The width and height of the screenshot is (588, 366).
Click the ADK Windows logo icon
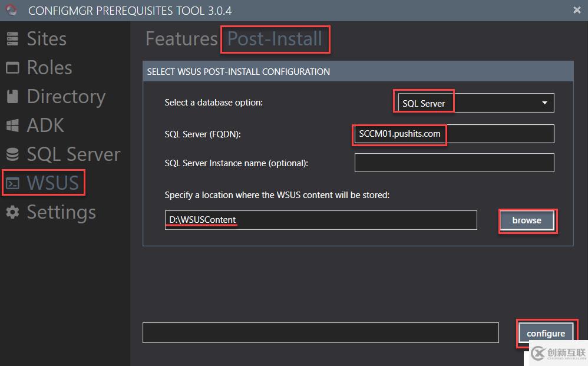pyautogui.click(x=12, y=126)
